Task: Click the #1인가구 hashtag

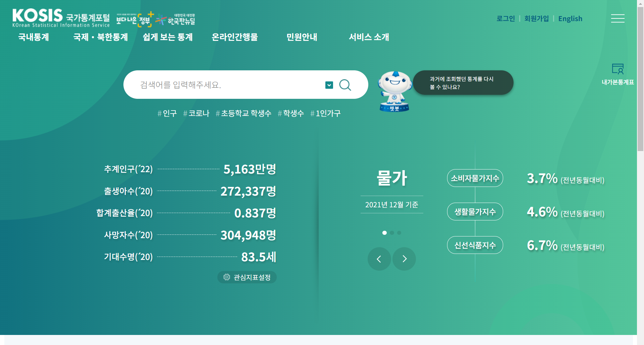Action: coord(325,113)
